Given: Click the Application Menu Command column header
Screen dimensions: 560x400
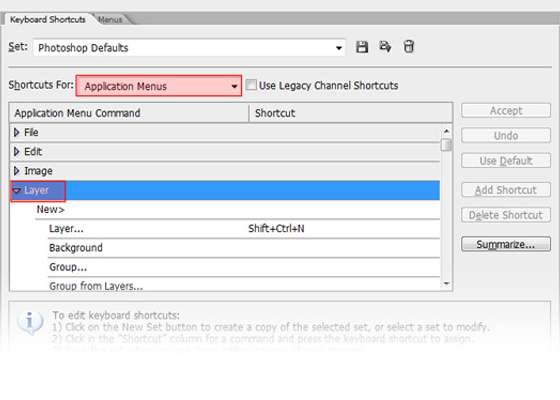Looking at the screenshot, I should click(x=129, y=113).
